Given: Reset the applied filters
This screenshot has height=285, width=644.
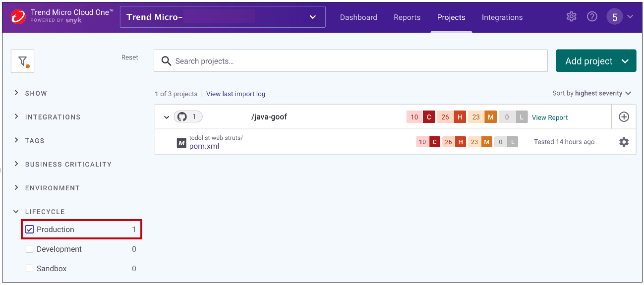Looking at the screenshot, I should coord(130,57).
